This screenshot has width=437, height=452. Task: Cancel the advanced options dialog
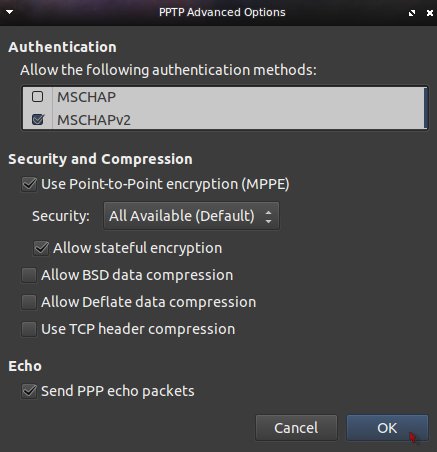pyautogui.click(x=296, y=428)
